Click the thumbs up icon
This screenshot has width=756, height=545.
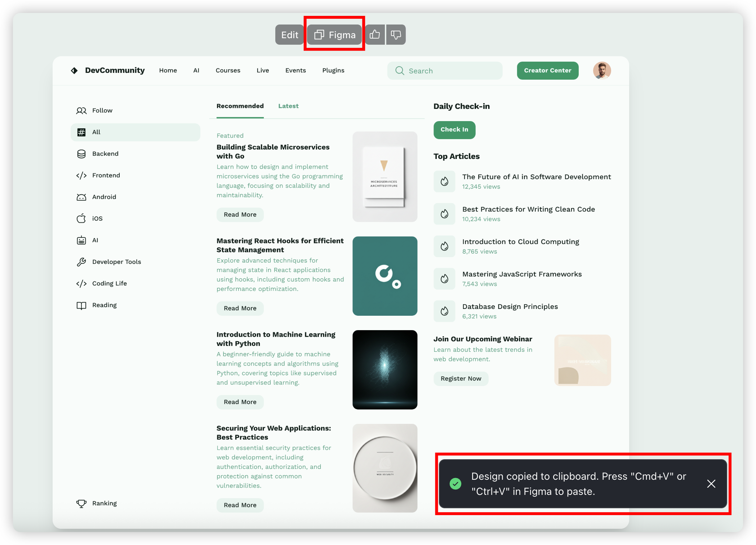point(375,35)
